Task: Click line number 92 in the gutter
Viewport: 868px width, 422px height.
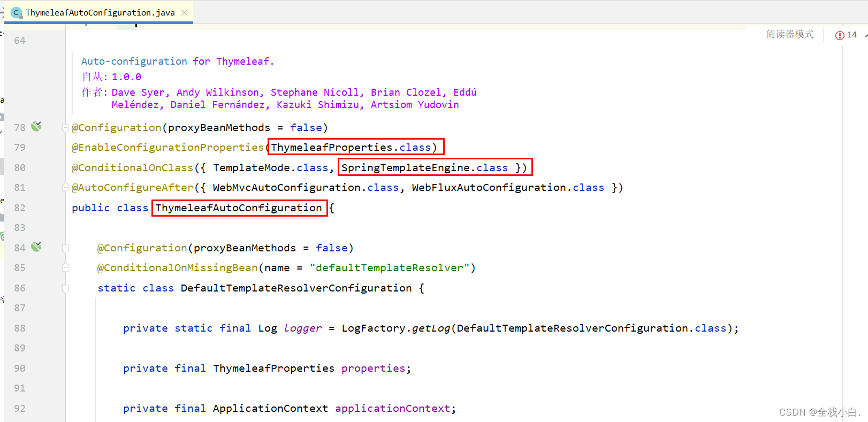Action: [20, 409]
